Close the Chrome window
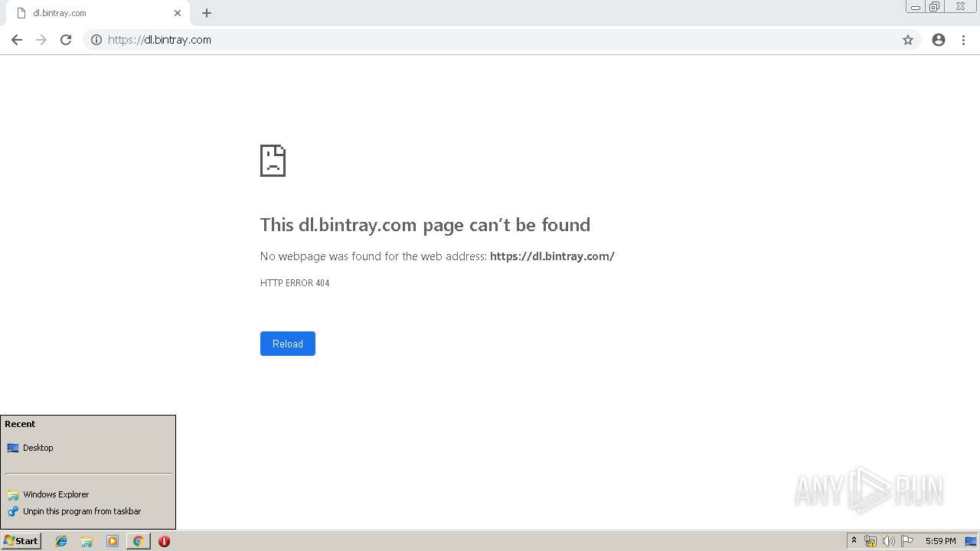Screen dimensions: 980x551 click(960, 7)
